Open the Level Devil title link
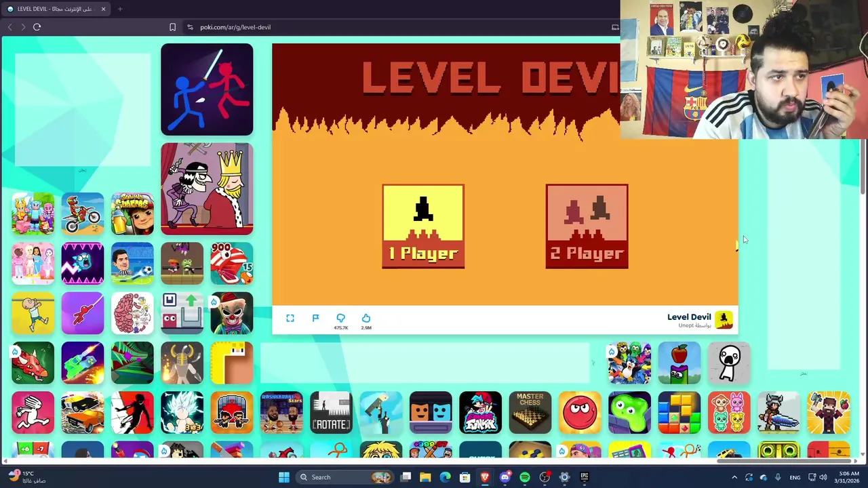Screen dimensions: 868x488 tap(689, 317)
